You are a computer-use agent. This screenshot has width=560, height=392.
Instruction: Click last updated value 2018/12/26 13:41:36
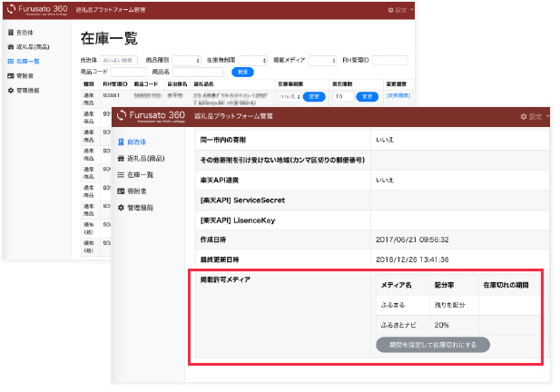[412, 260]
